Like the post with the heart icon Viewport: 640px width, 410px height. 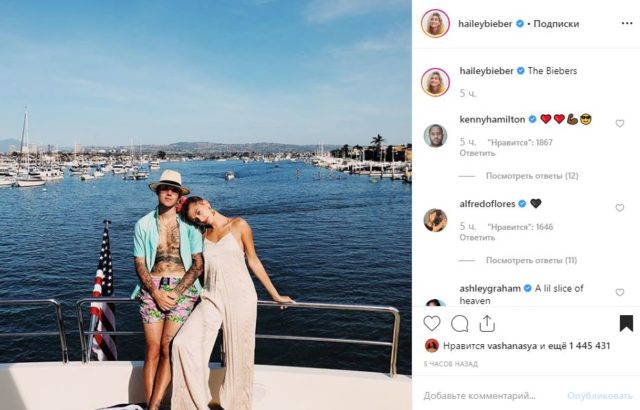click(x=432, y=323)
